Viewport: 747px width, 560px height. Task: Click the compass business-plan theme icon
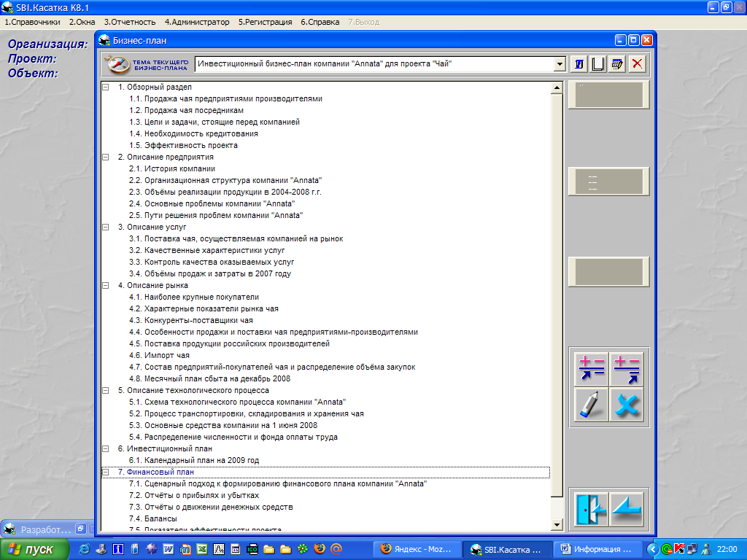click(117, 64)
